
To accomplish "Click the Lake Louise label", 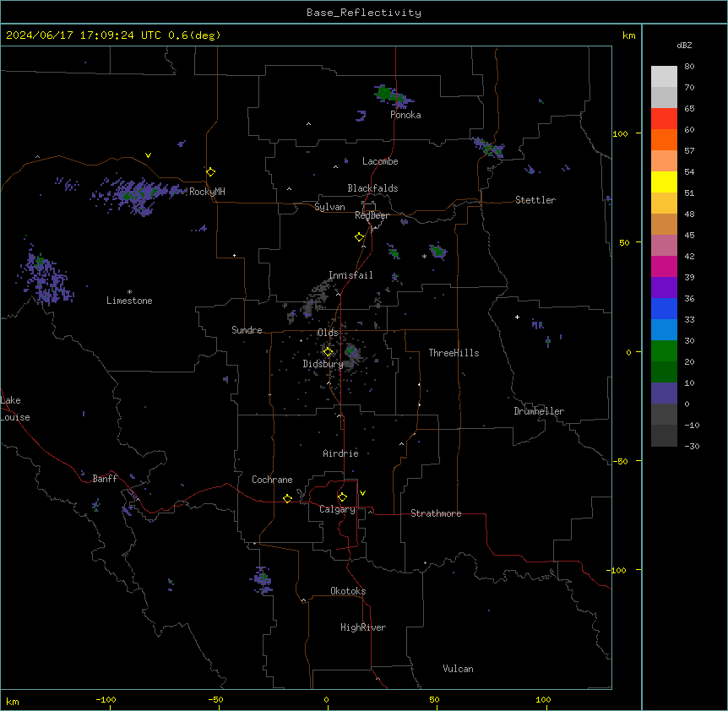I will 15,409.
